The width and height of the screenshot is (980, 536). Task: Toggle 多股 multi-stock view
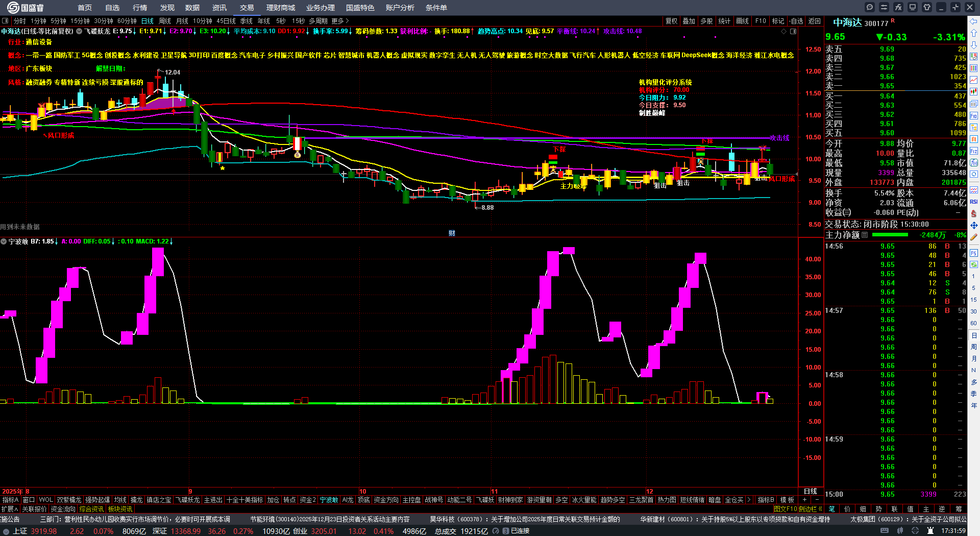point(706,21)
